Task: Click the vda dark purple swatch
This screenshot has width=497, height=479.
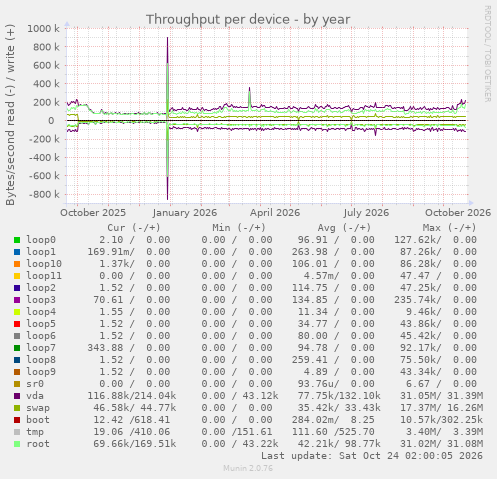Action: [17, 396]
